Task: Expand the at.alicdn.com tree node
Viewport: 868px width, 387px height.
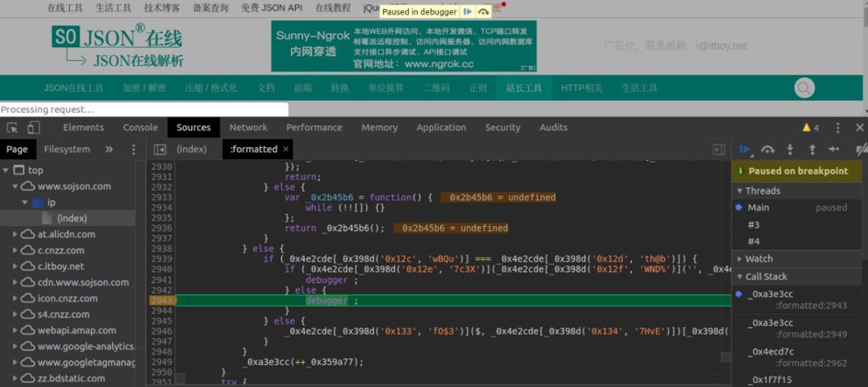Action: [15, 235]
